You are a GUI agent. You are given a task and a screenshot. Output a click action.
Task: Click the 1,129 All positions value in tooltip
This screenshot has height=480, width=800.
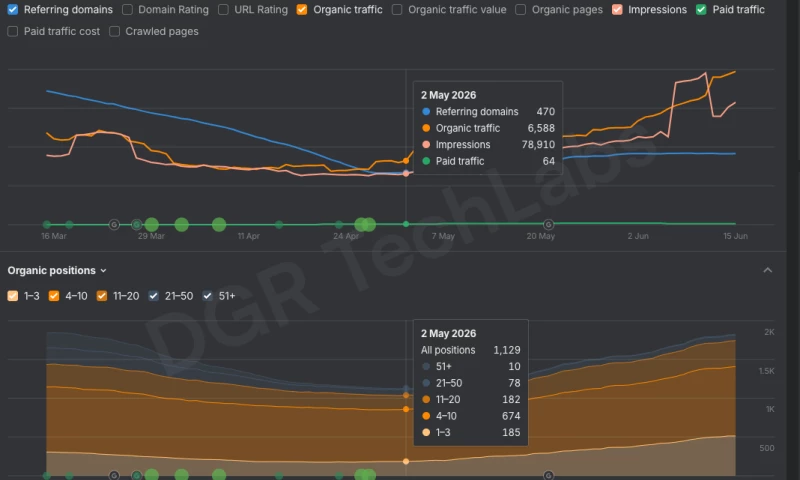[507, 350]
